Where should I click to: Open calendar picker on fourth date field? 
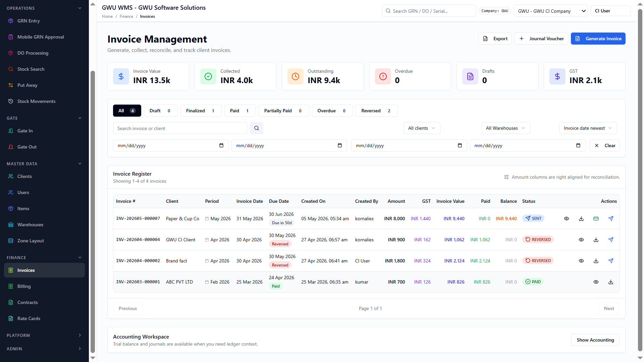[578, 145]
